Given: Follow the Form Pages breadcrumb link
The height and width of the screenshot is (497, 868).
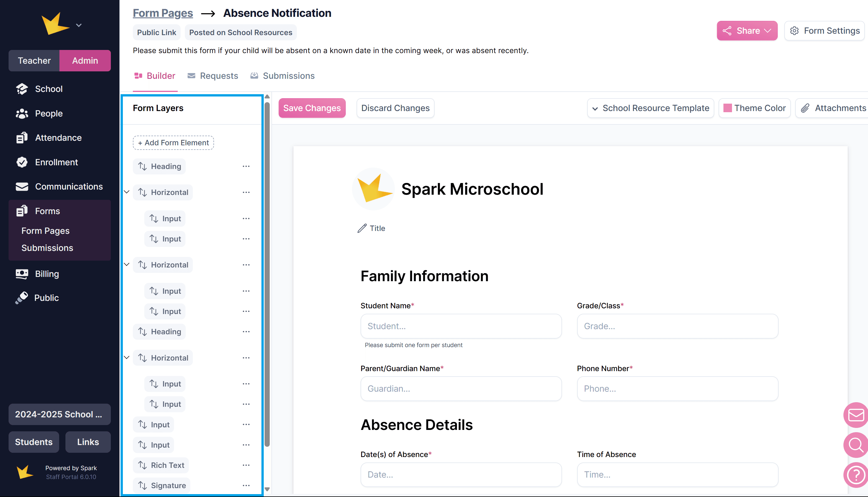Looking at the screenshot, I should [x=163, y=13].
